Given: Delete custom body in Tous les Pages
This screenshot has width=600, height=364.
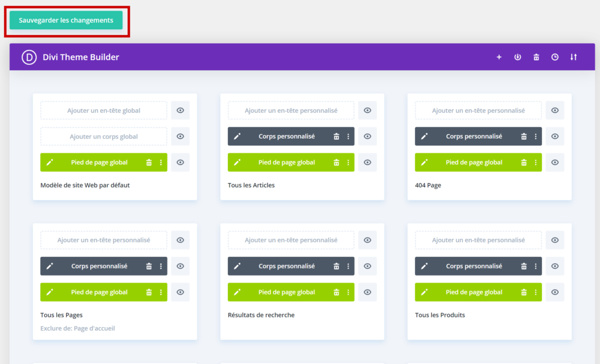Looking at the screenshot, I should tap(149, 266).
